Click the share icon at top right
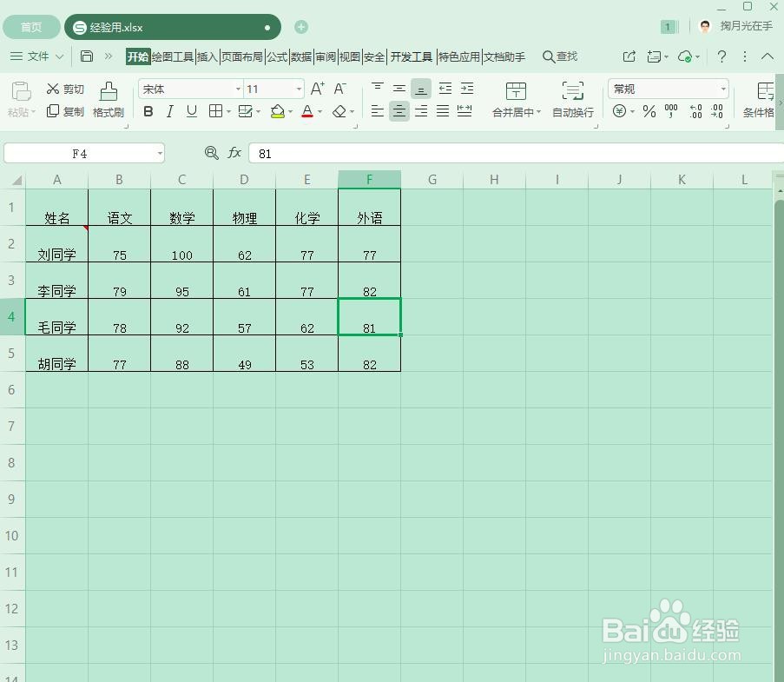 pyautogui.click(x=629, y=56)
